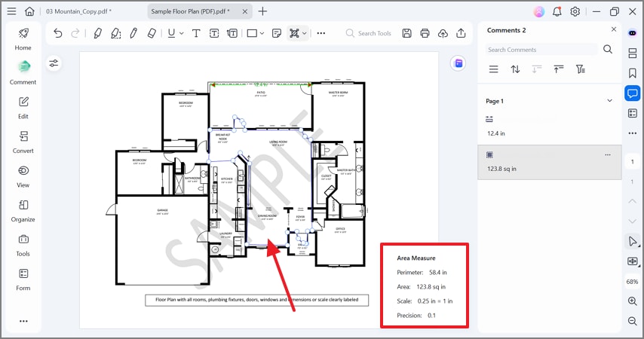The height and width of the screenshot is (339, 644).
Task: Filter comments with funnel icon
Action: pos(581,69)
